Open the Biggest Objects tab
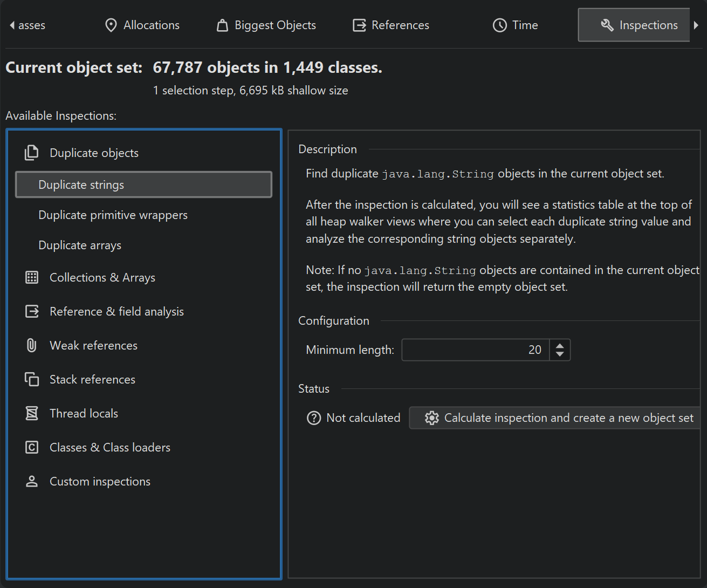The image size is (707, 588). pos(266,25)
